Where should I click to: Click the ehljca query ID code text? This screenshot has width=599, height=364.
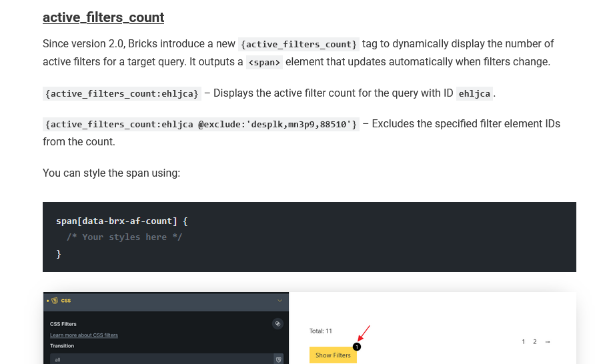click(475, 94)
